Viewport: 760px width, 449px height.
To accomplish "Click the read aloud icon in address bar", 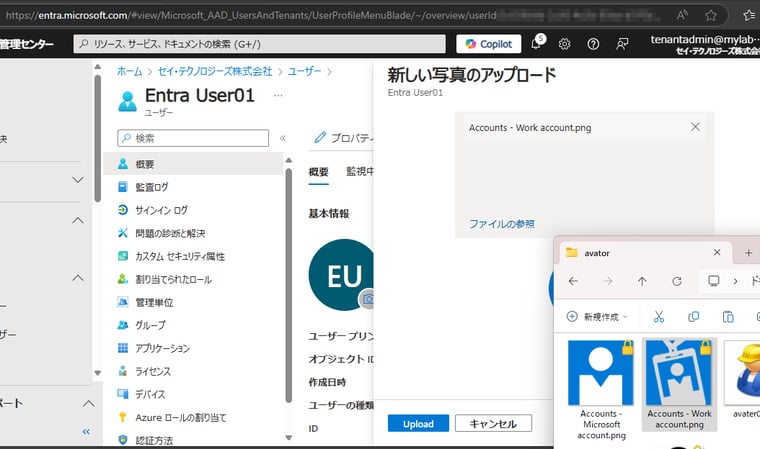I will (682, 16).
